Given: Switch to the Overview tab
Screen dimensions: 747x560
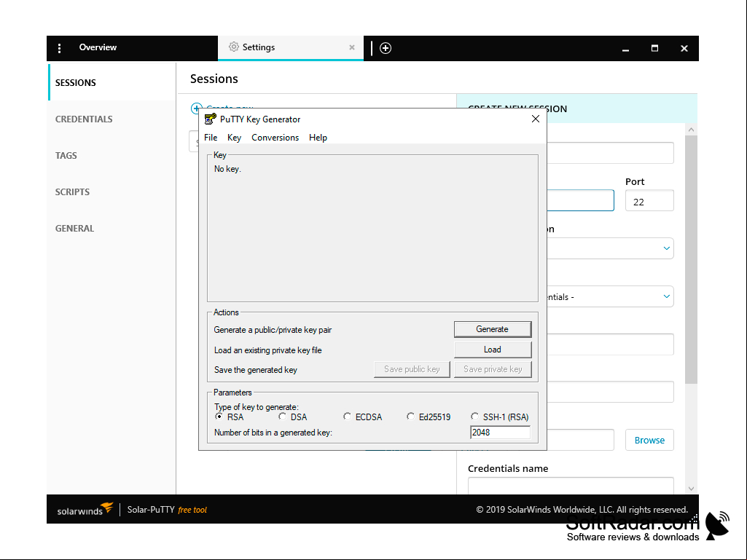Looking at the screenshot, I should click(98, 47).
